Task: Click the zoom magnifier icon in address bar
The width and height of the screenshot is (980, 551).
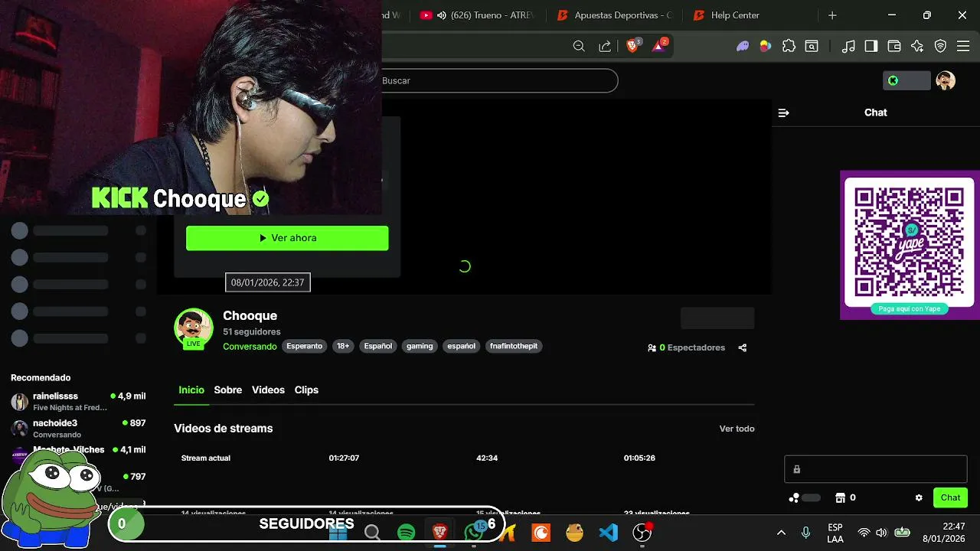Action: [579, 46]
